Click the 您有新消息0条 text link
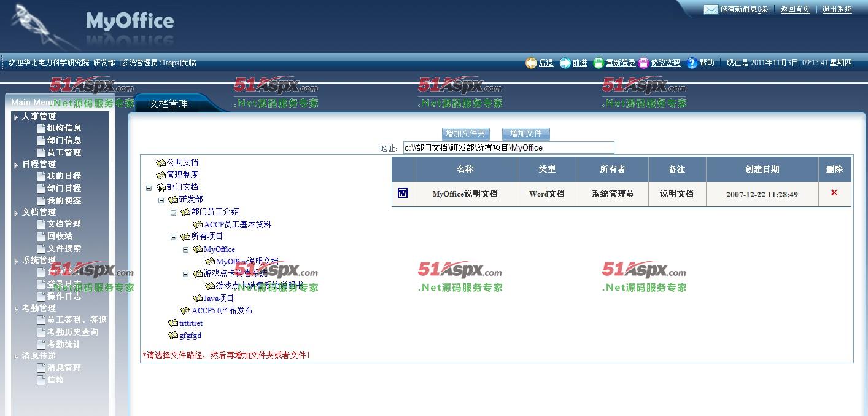The height and width of the screenshot is (416, 868). tap(744, 9)
